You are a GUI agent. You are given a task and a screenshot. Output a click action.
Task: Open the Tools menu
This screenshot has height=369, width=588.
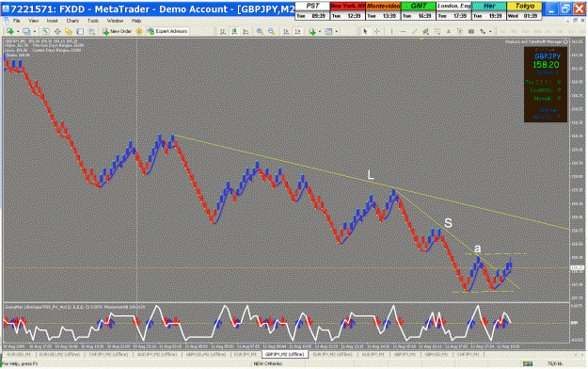pyautogui.click(x=92, y=21)
